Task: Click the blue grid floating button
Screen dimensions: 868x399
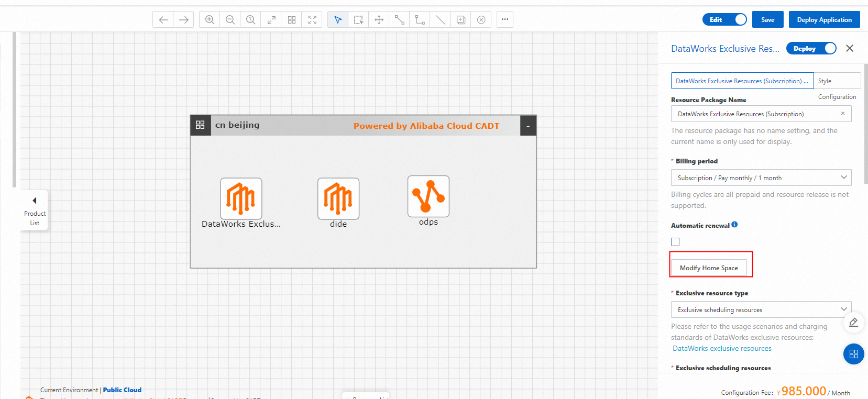Action: [x=853, y=354]
